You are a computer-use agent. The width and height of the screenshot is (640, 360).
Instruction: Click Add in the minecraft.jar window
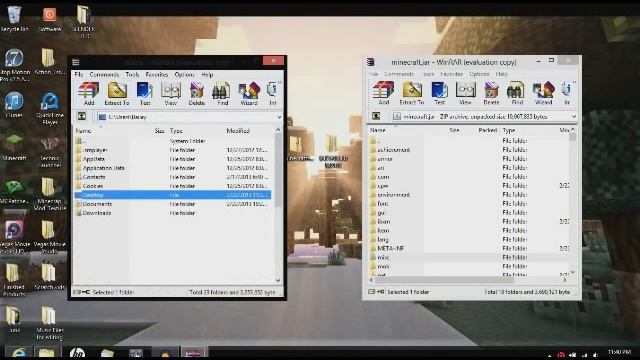[383, 93]
